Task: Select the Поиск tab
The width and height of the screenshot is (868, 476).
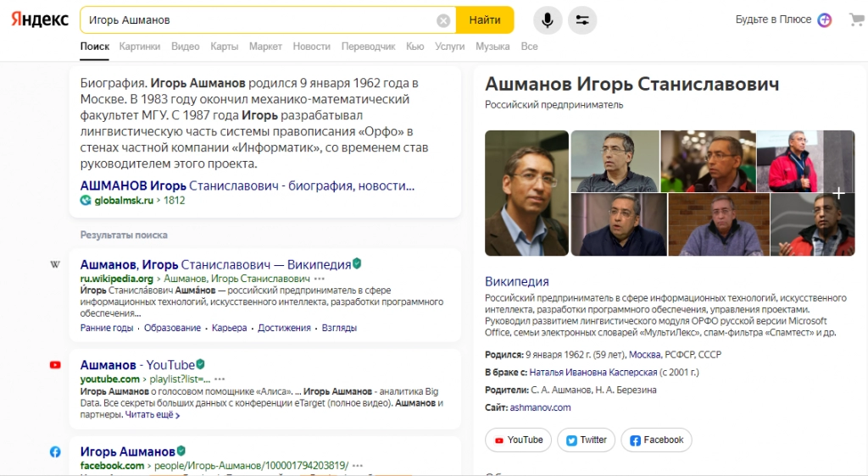Action: (x=95, y=47)
